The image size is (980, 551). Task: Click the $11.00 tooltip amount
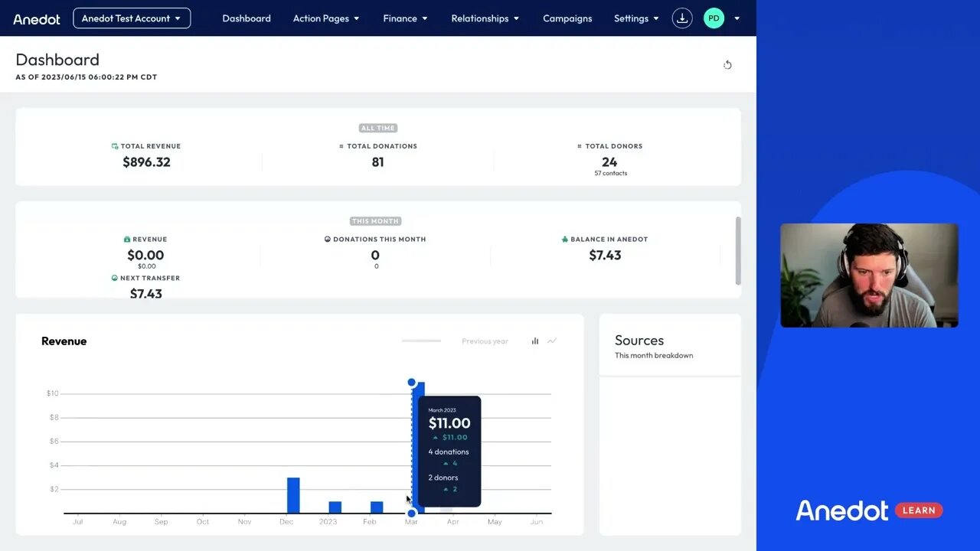[x=449, y=423]
